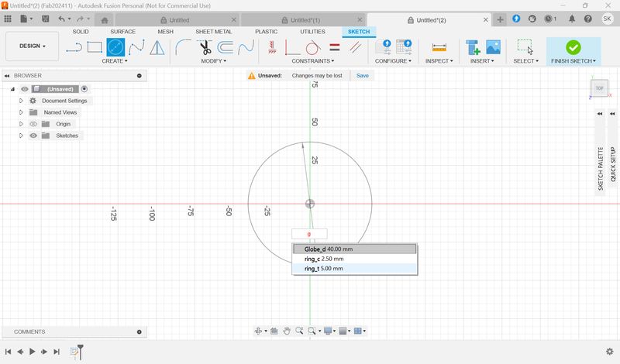Click the Insert Derive icon

[473, 47]
